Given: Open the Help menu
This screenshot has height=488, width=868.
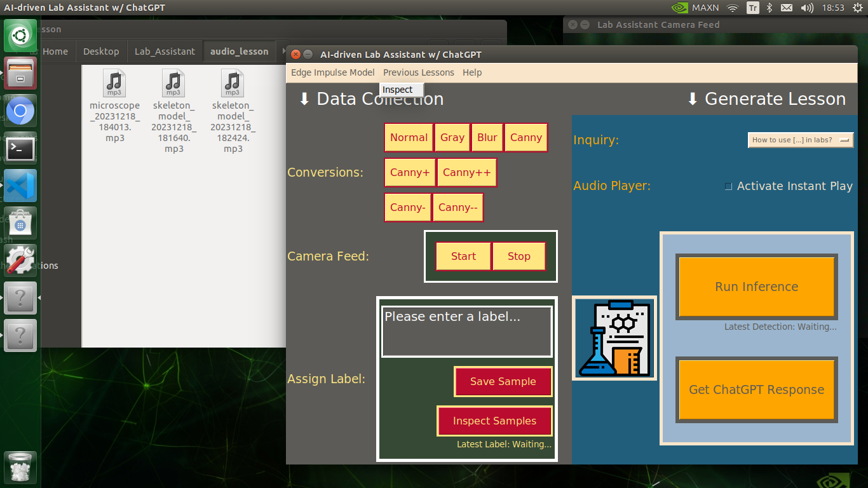Looking at the screenshot, I should tap(472, 72).
